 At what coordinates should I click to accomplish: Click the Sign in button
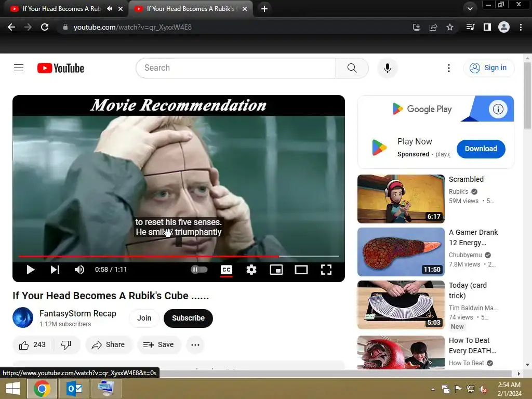[x=488, y=68]
